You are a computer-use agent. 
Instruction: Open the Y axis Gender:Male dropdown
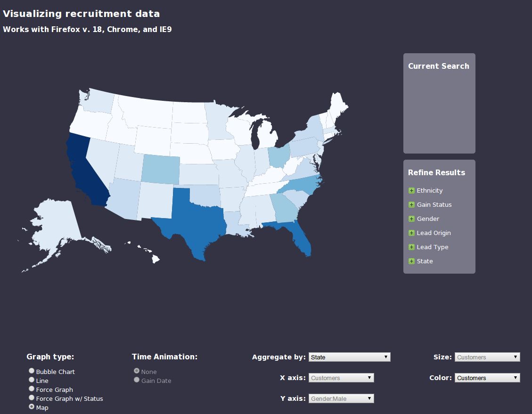coord(341,398)
